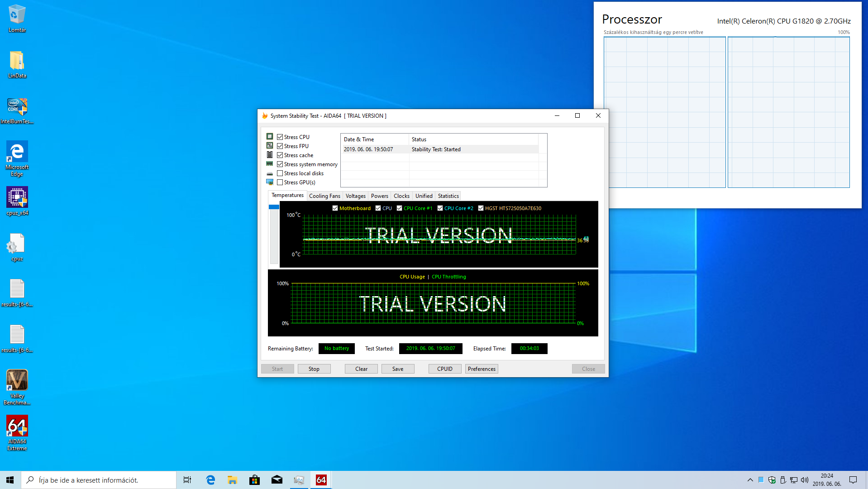Open Mail app from taskbar
The image size is (868, 489).
[277, 480]
